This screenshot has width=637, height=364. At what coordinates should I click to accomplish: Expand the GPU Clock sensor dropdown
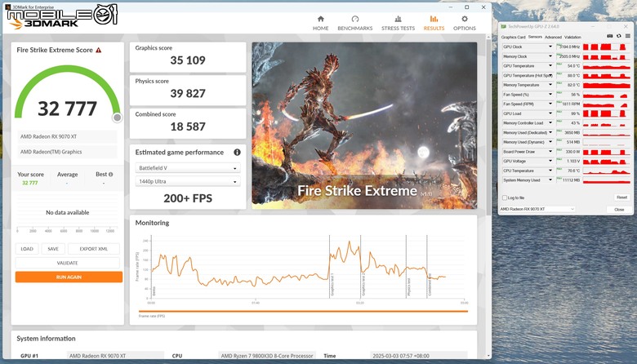click(550, 47)
